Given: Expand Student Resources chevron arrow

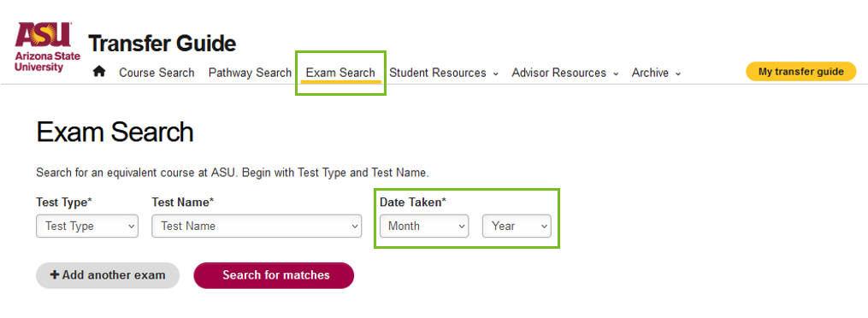Looking at the screenshot, I should (495, 74).
